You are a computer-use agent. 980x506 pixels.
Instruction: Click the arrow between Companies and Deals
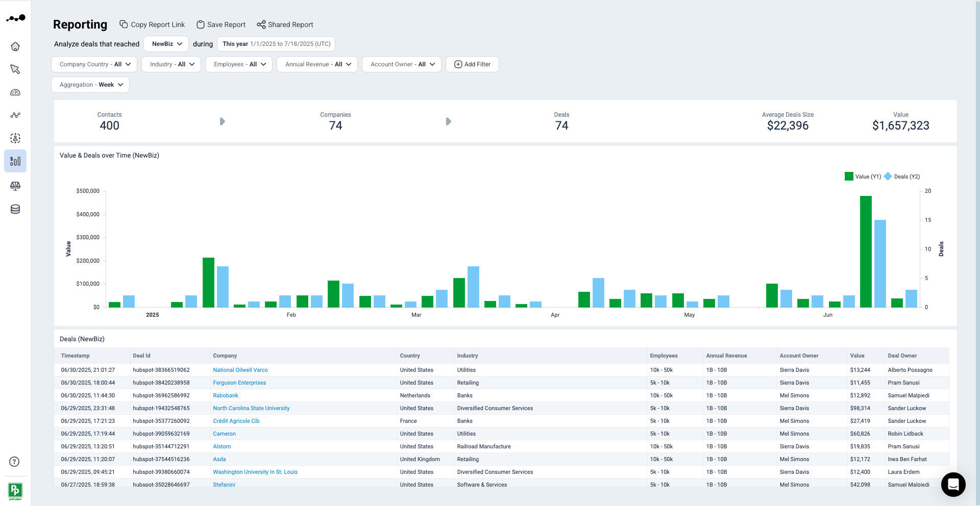coord(448,121)
